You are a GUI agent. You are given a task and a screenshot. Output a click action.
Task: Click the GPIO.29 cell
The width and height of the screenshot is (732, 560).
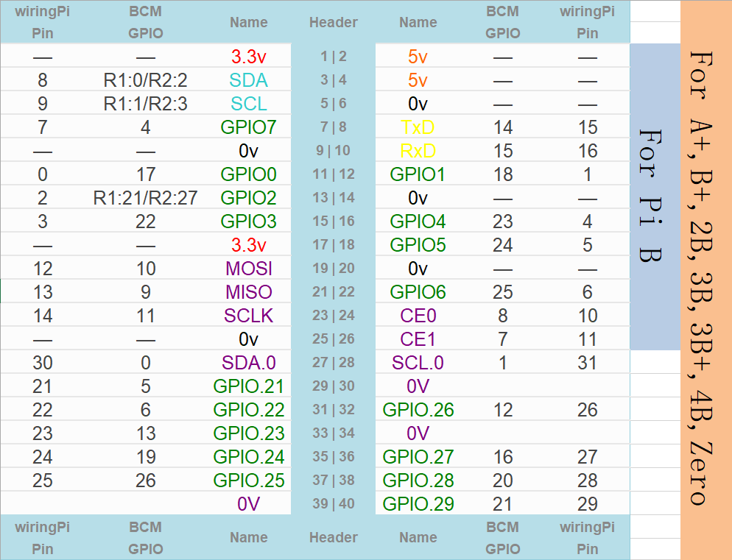[418, 503]
